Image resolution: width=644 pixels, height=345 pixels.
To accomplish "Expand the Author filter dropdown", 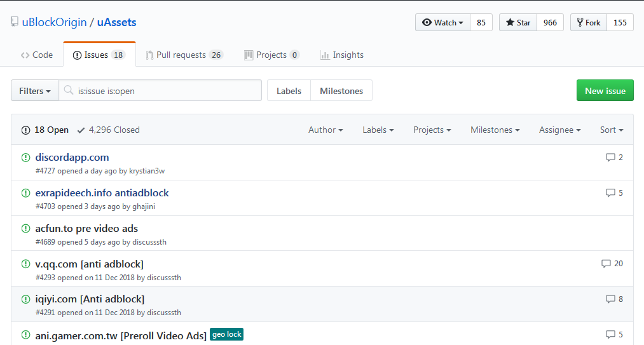I will (x=325, y=130).
